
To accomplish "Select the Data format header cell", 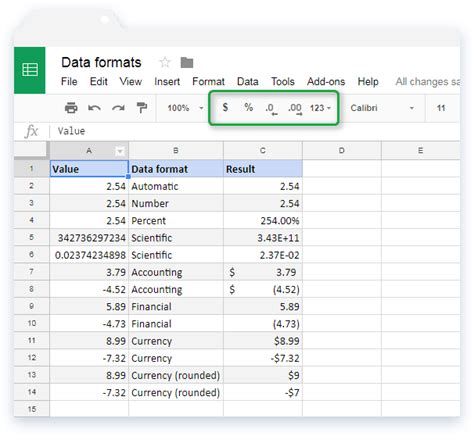I will [176, 169].
